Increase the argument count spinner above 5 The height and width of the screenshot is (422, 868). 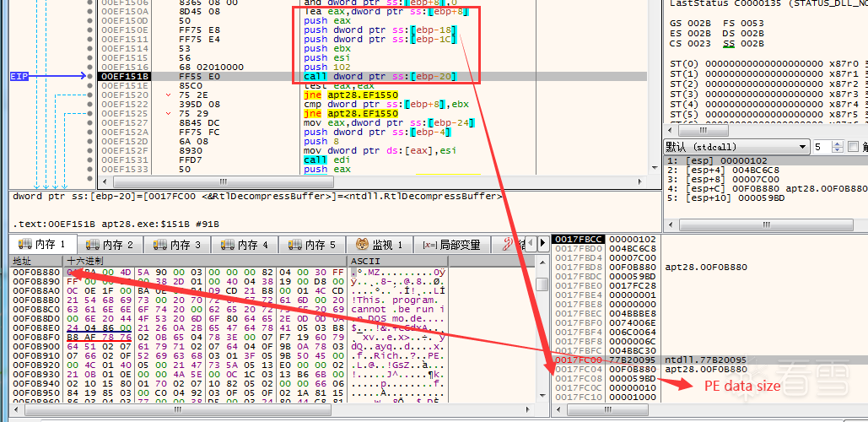(x=838, y=143)
